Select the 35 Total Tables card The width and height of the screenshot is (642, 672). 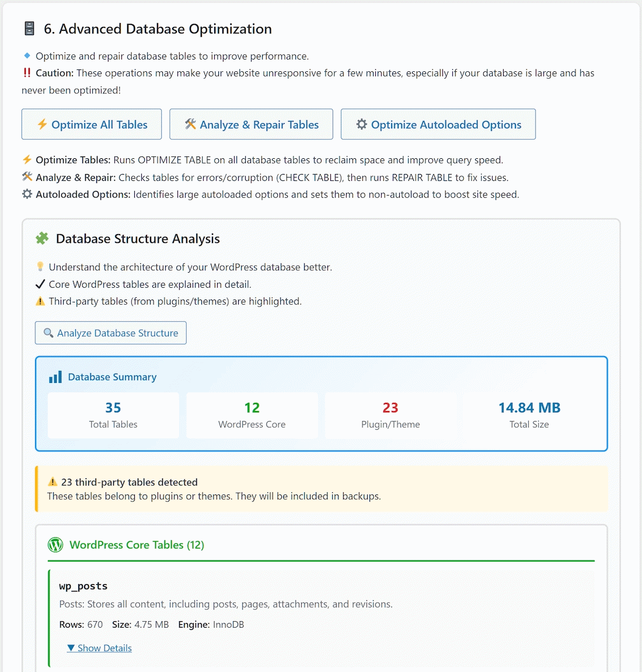(x=113, y=415)
